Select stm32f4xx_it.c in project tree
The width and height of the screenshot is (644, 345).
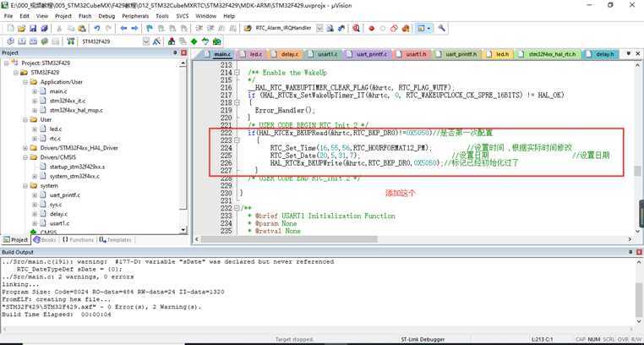68,101
